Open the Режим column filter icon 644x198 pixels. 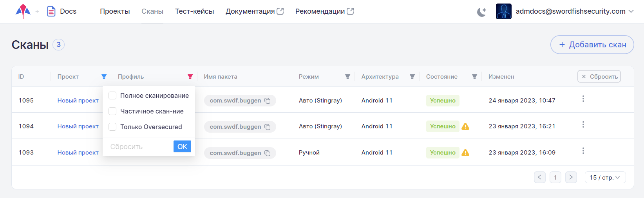tap(347, 77)
